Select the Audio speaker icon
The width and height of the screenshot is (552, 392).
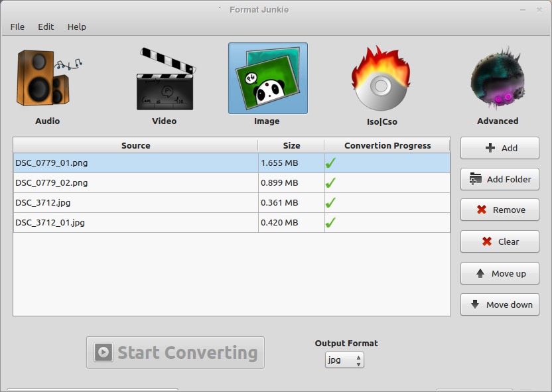49,78
